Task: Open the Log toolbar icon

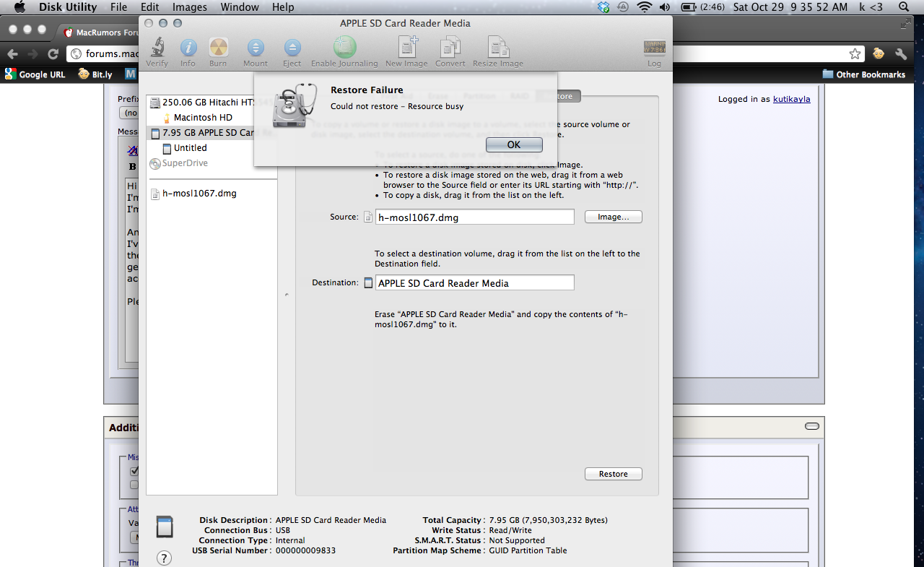Action: 654,48
